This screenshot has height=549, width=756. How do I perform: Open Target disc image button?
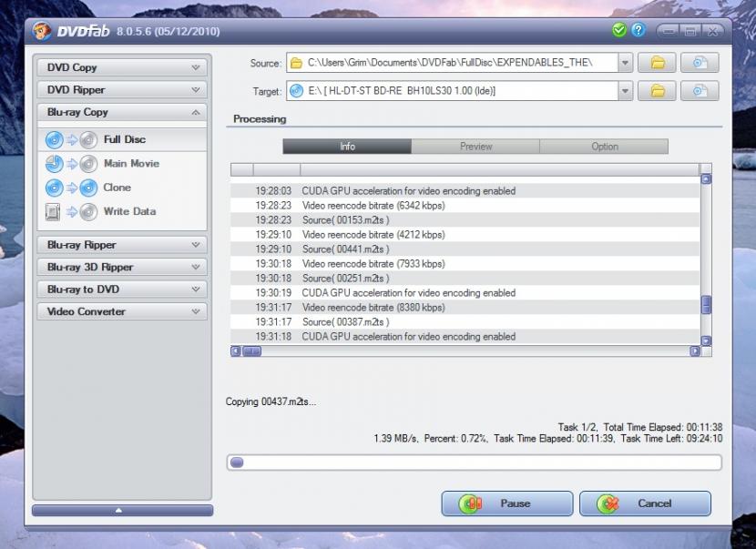point(700,91)
